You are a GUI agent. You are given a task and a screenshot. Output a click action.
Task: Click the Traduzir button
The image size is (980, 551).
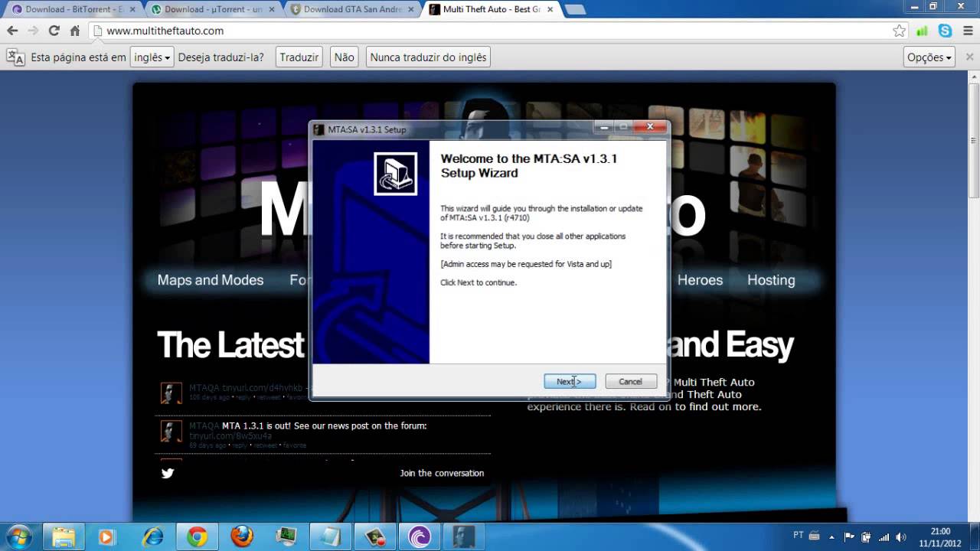[x=299, y=57]
